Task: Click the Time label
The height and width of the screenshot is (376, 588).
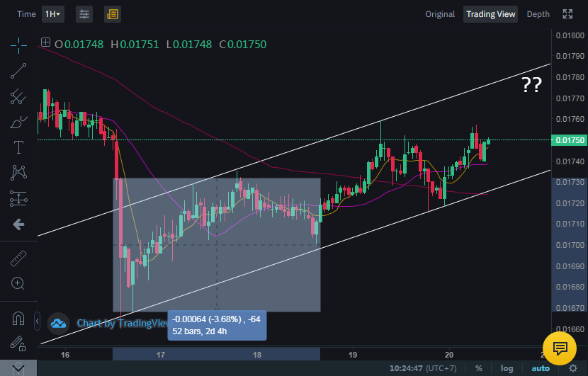Action: point(26,14)
